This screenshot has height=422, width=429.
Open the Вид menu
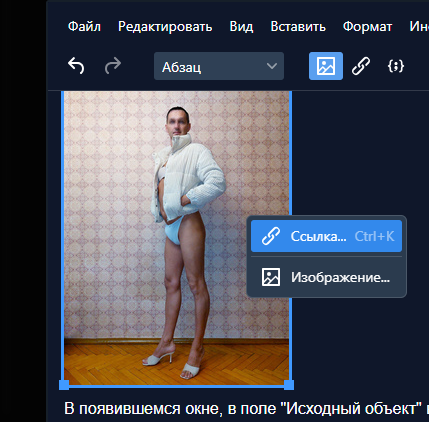pyautogui.click(x=241, y=26)
